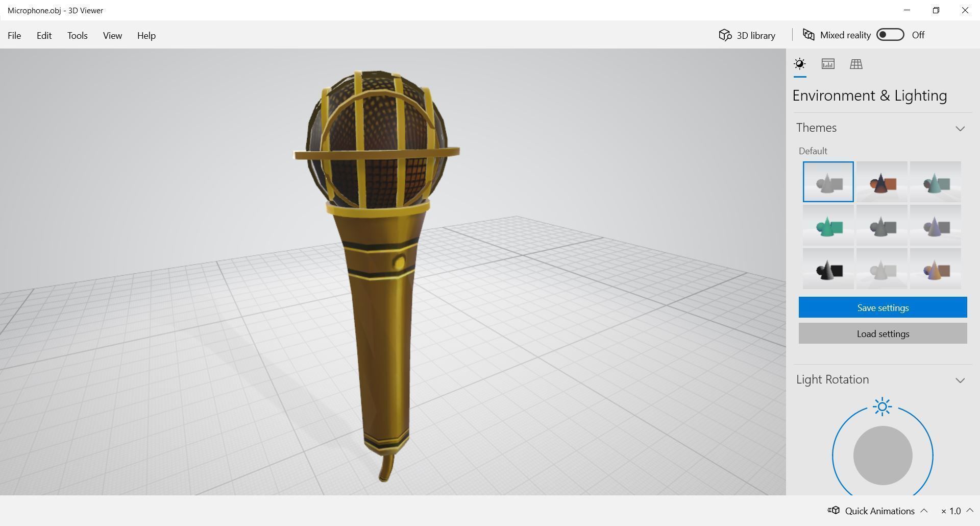Click the sun handle on Light Rotation dial
The height and width of the screenshot is (526, 980).
pyautogui.click(x=883, y=407)
